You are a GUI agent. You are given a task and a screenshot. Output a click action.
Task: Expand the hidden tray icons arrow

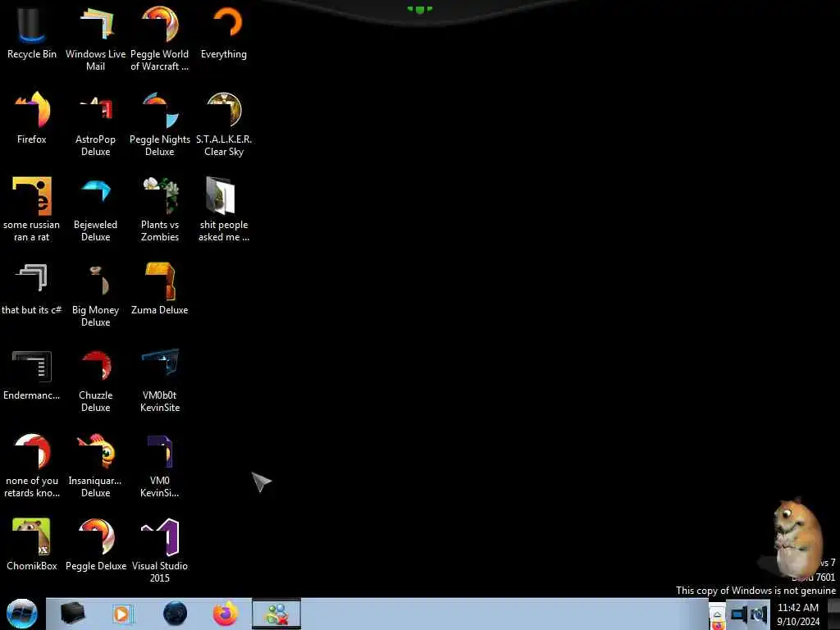point(717,614)
